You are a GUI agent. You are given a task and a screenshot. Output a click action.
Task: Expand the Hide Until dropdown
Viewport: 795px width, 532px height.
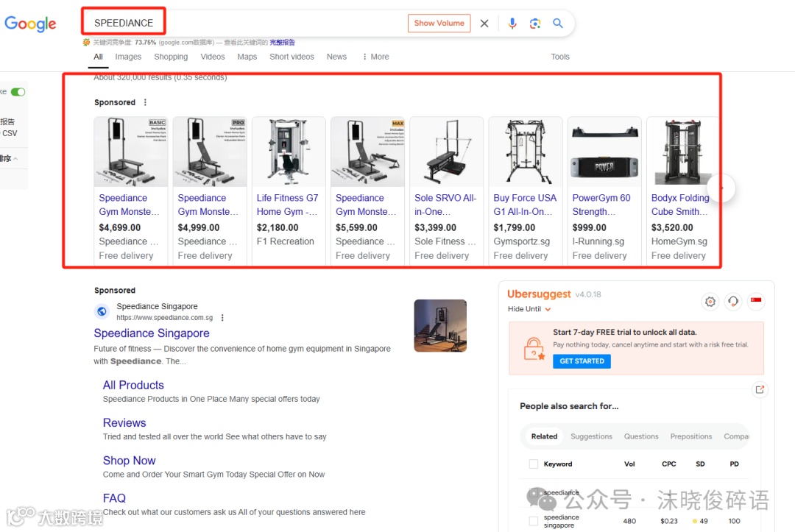click(529, 309)
